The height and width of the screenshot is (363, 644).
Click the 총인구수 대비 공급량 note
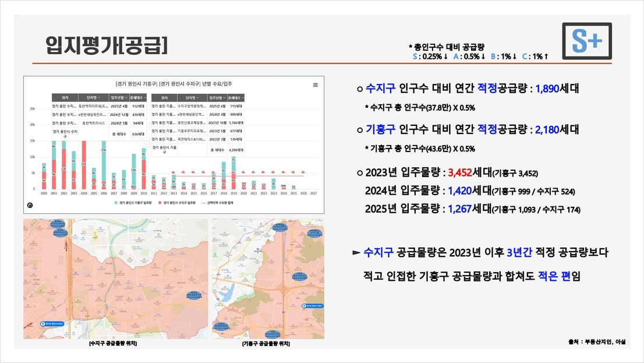coord(447,47)
